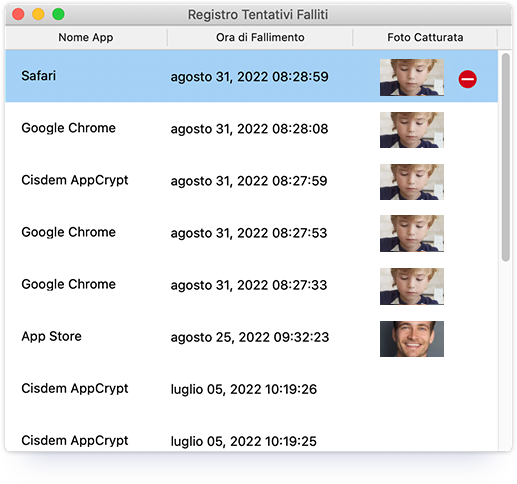Click timestamp agosto 31, 2022 08:28:59
Viewport: 517px width, 484px height.
(250, 77)
